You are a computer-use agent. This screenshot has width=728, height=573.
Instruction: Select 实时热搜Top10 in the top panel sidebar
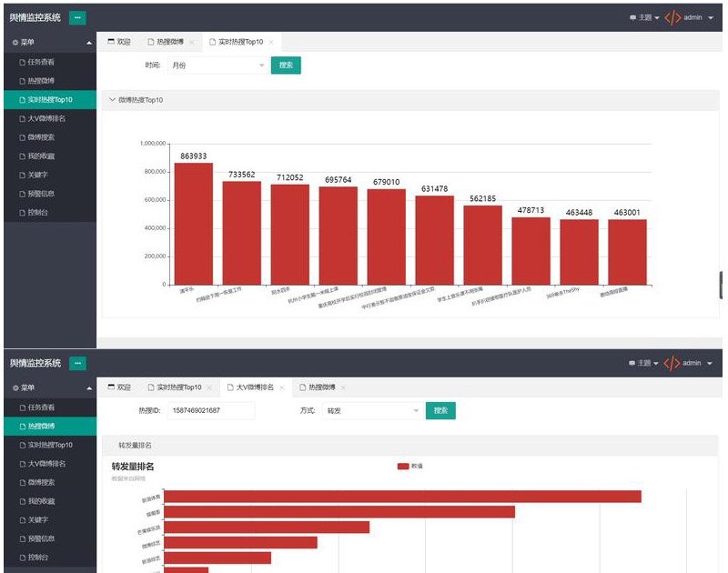(50, 100)
